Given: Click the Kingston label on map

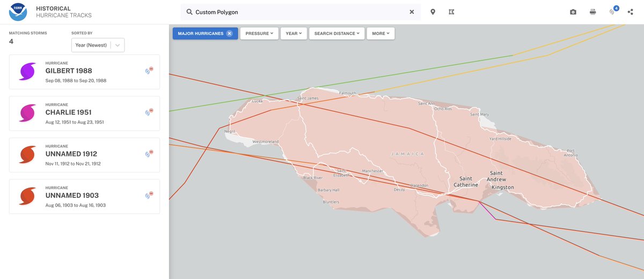Looking at the screenshot, I should click(x=502, y=187).
